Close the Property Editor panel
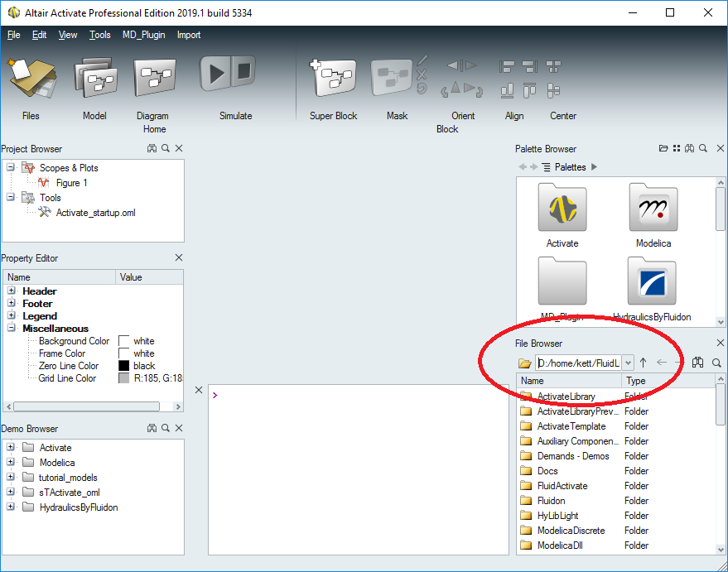Viewport: 728px width, 572px height. 179,257
